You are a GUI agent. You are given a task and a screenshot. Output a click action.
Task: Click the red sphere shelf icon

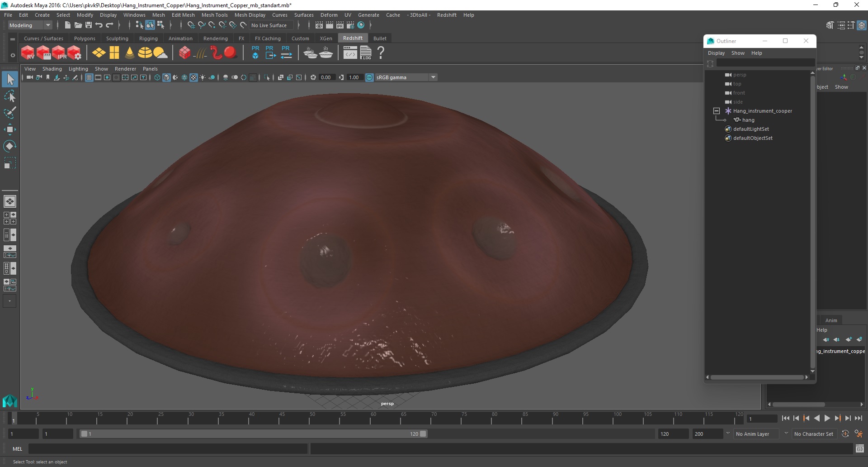230,53
